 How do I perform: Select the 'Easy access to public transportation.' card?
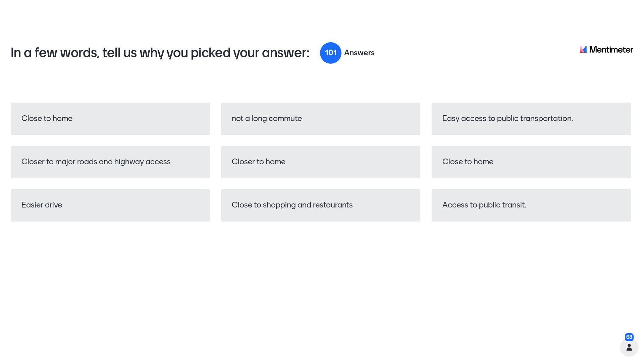pos(531,119)
